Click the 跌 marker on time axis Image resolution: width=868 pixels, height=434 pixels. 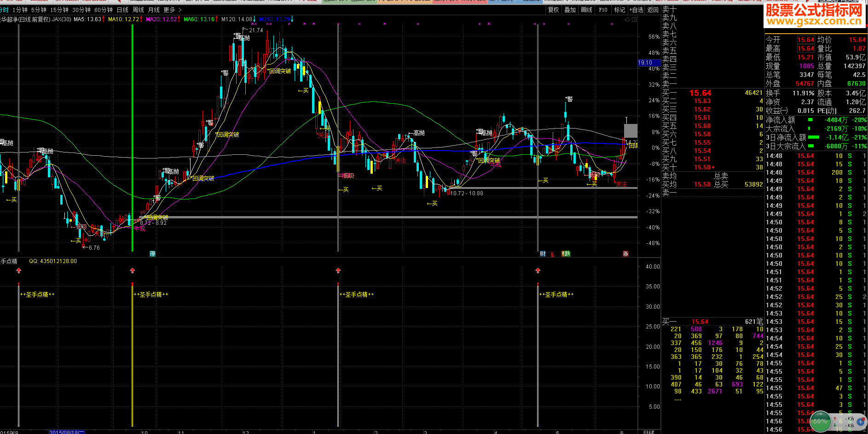click(x=567, y=254)
